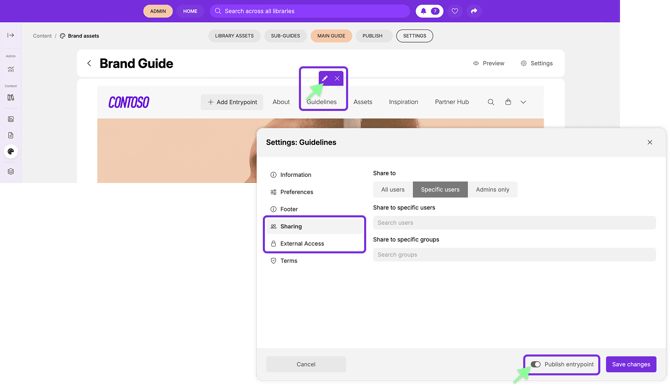Expand the chevron in Contoso navigation
670x386 pixels.
(523, 102)
